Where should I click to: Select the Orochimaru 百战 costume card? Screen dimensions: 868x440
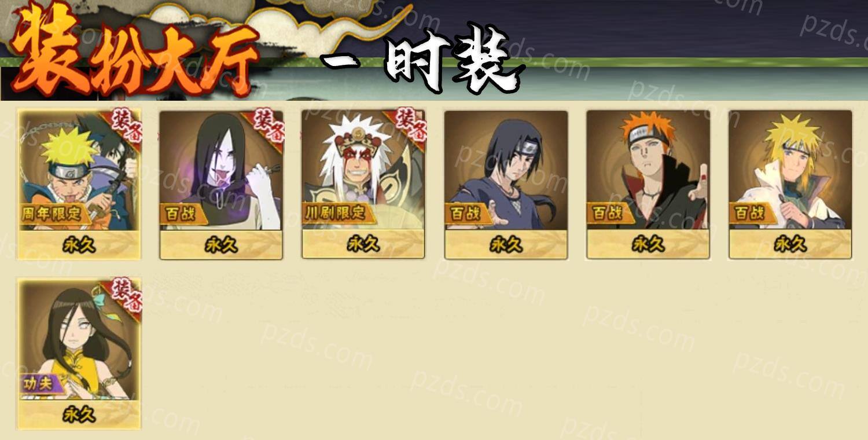[221, 184]
